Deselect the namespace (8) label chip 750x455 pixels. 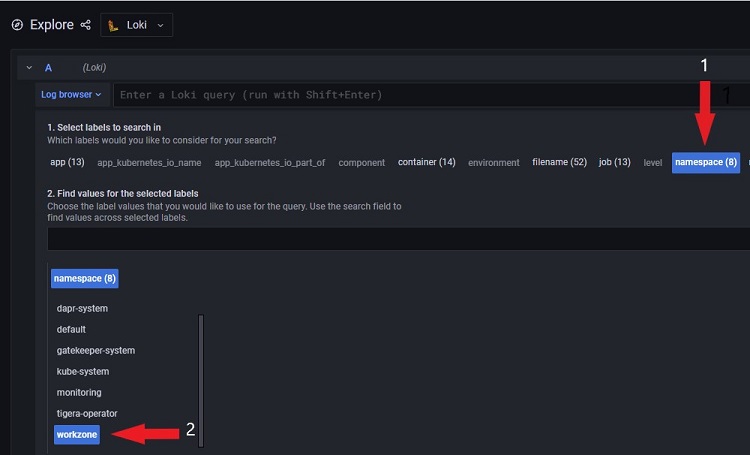coord(705,162)
